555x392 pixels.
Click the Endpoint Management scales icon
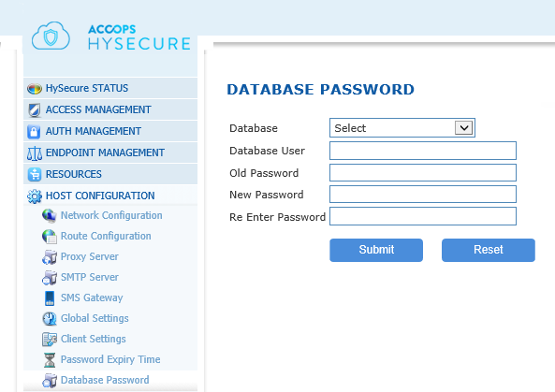point(35,153)
